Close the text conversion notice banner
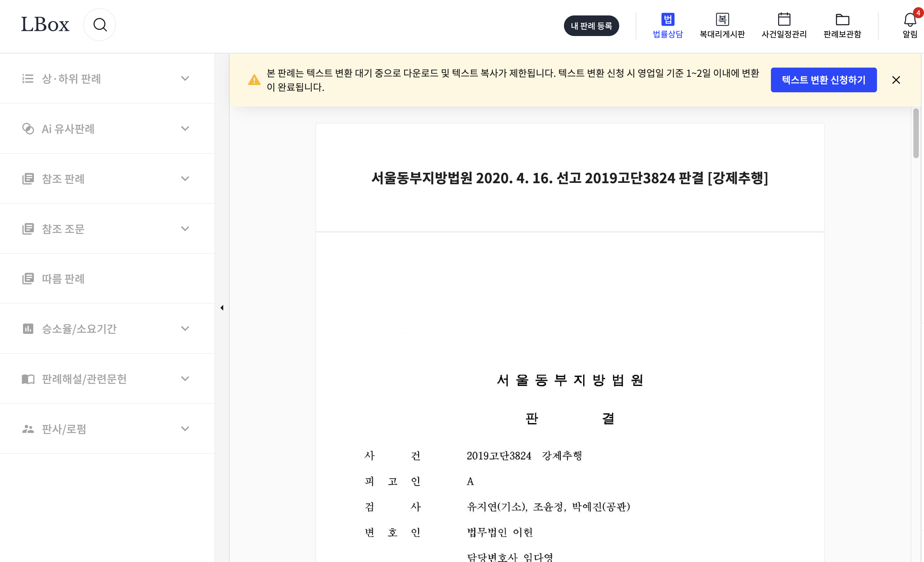Image resolution: width=924 pixels, height=562 pixels. tap(896, 80)
